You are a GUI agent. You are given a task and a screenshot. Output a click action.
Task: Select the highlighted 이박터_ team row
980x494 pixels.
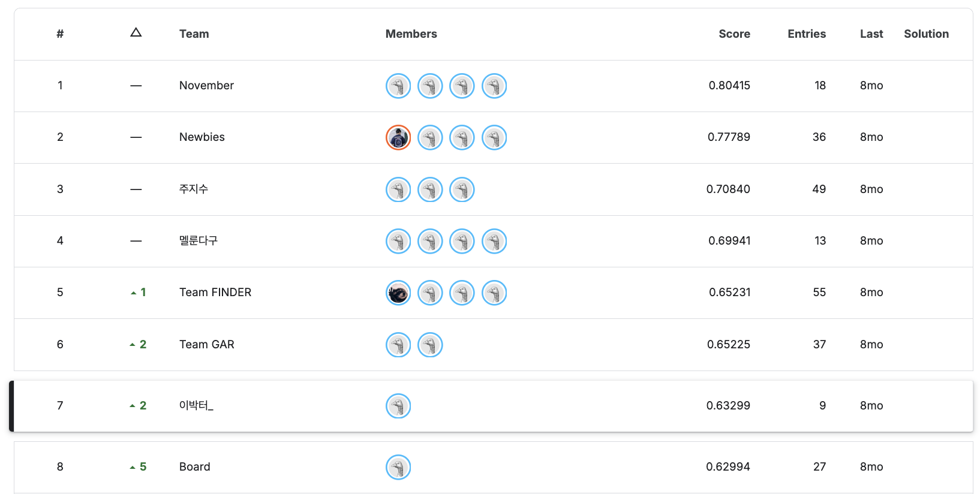tap(491, 406)
